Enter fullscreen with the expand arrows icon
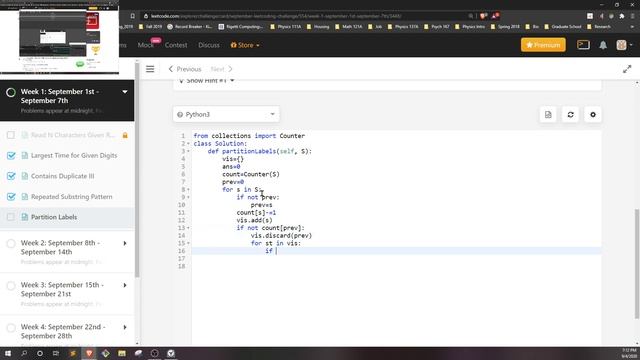The image size is (640, 360). [x=627, y=69]
